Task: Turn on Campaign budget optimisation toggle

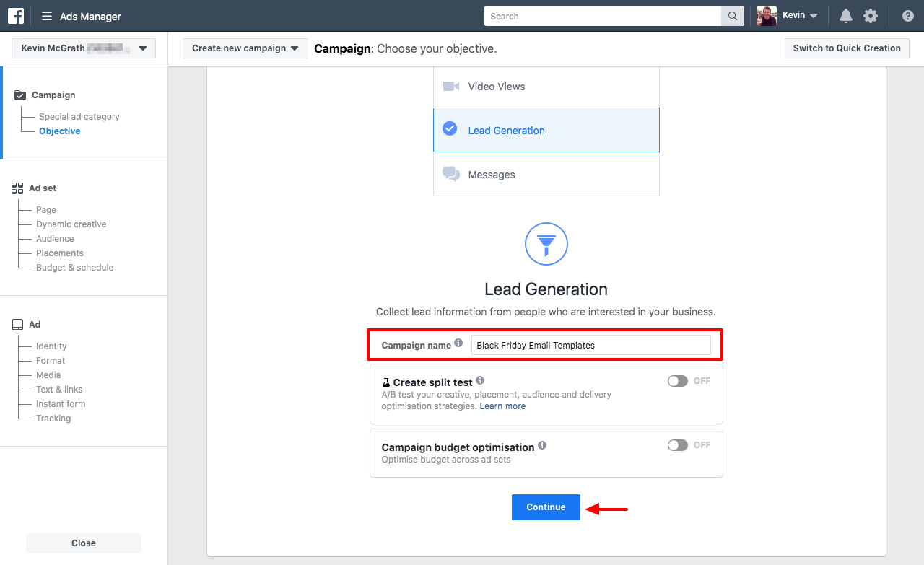Action: point(678,445)
